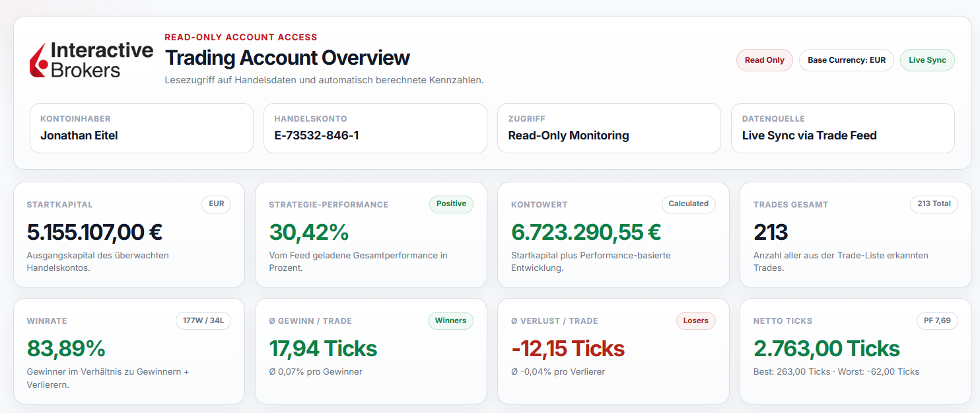The height and width of the screenshot is (413, 980).
Task: Click the Losers pill
Action: [x=696, y=321]
